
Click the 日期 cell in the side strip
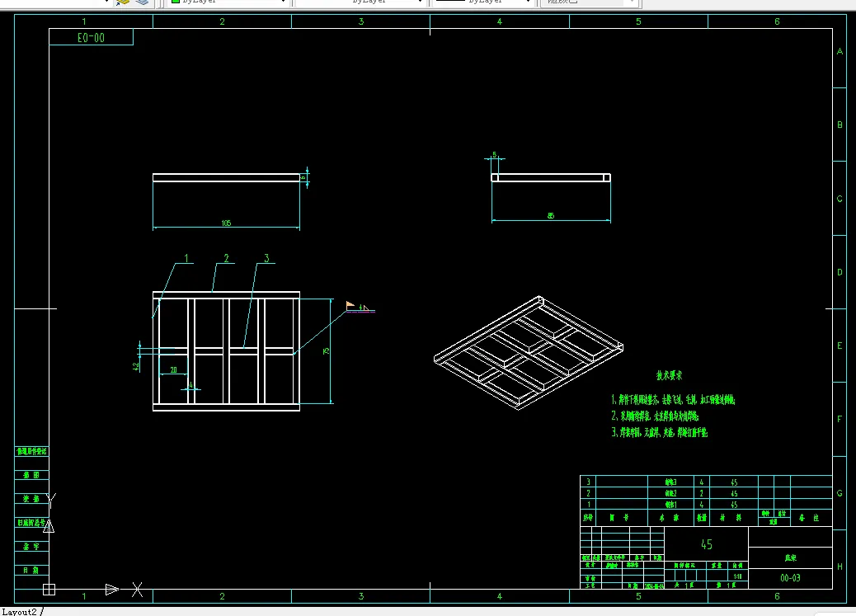coord(31,570)
